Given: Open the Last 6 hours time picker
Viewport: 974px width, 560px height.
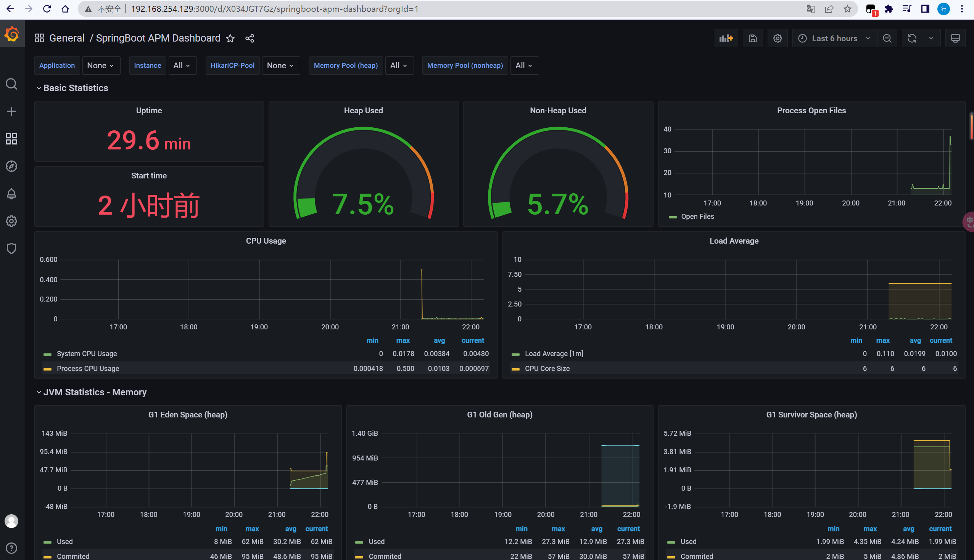Looking at the screenshot, I should pos(834,39).
